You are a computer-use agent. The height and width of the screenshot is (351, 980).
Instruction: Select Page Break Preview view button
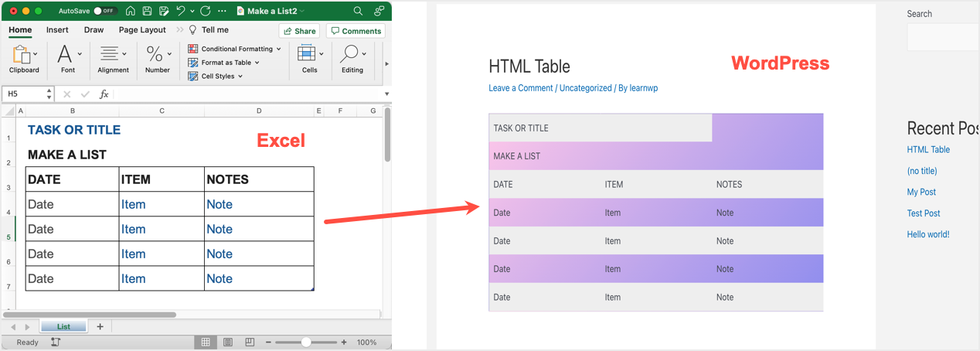pos(250,342)
